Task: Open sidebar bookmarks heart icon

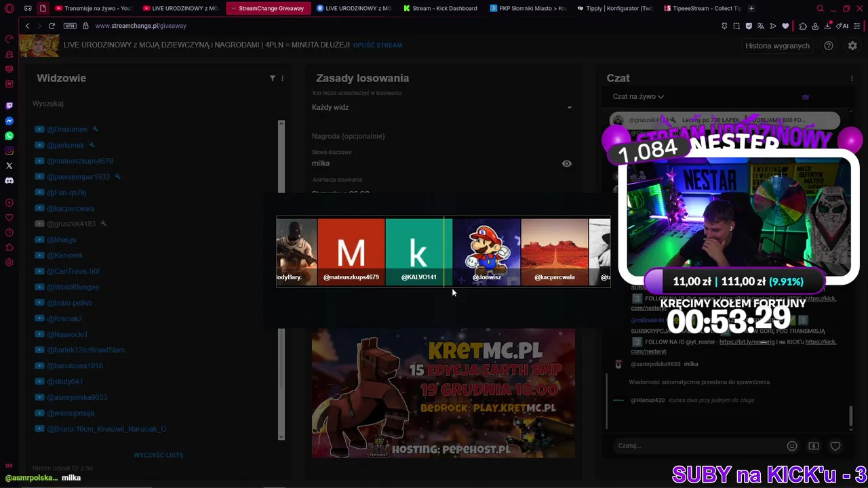Action: click(x=9, y=218)
